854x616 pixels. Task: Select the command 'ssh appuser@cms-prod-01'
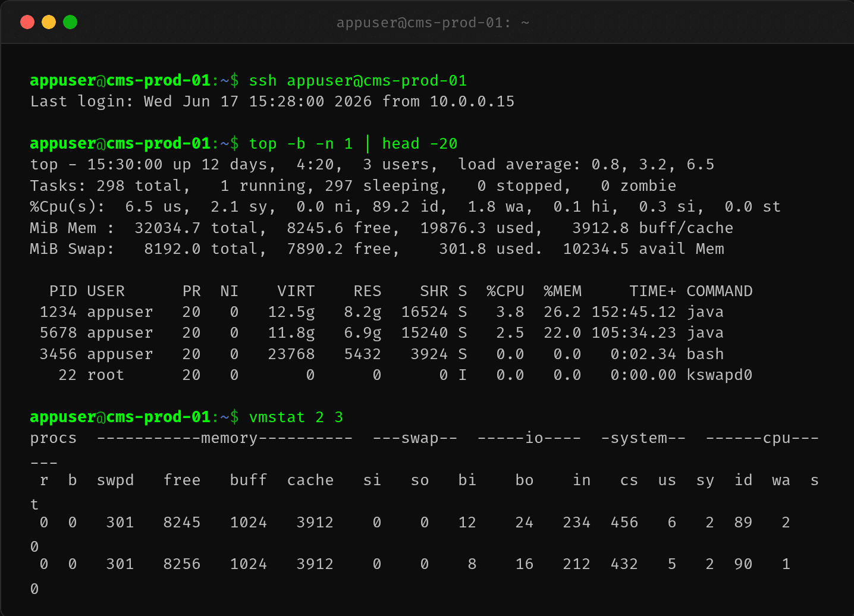[358, 80]
